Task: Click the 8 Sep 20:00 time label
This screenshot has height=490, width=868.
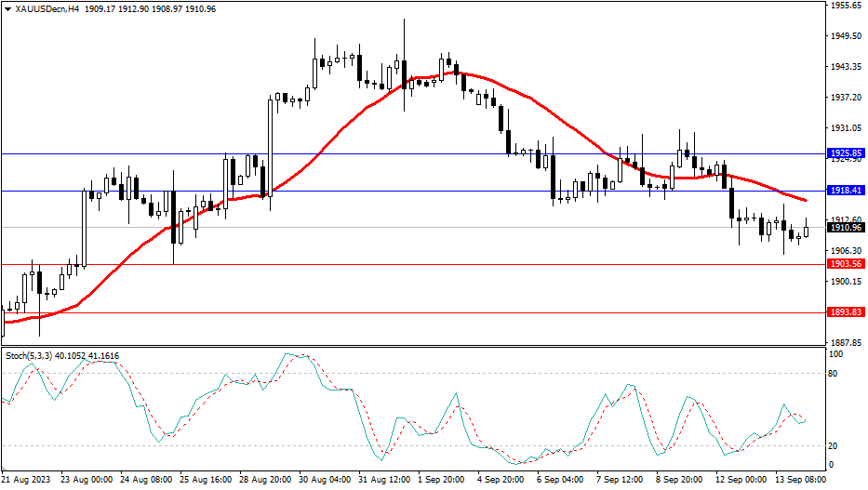Action: 677,480
